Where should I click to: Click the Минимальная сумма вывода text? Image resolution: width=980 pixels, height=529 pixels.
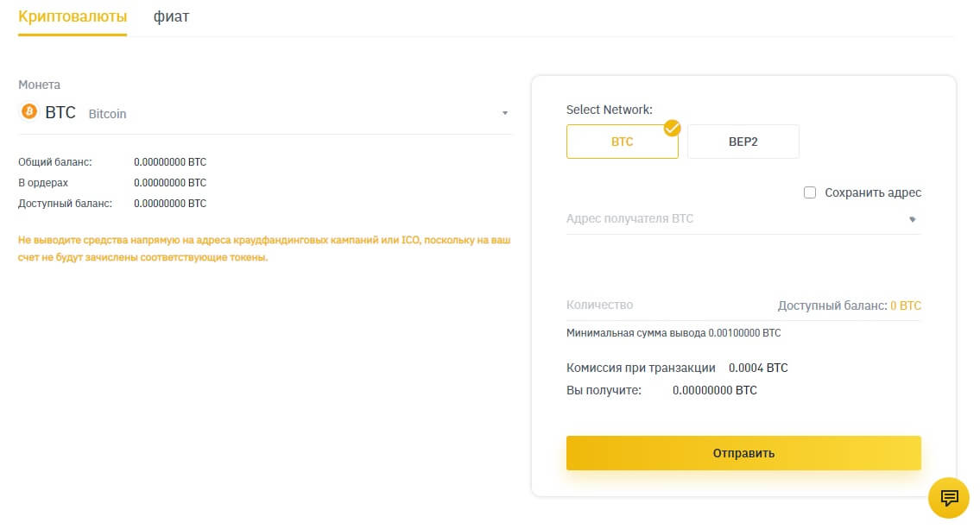tap(673, 333)
